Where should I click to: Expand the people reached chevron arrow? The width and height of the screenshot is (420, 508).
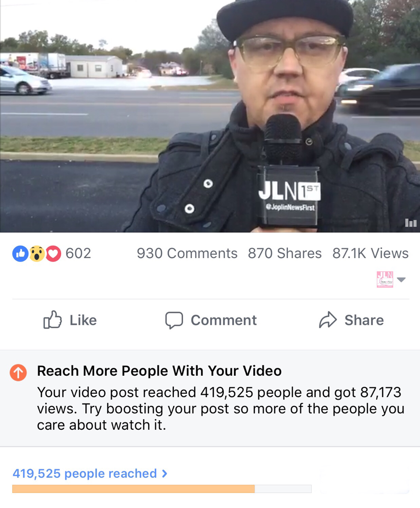pos(165,473)
